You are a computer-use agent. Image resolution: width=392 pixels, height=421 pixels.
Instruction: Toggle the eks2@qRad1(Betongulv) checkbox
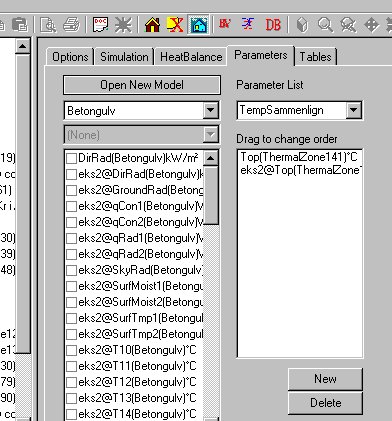(x=71, y=238)
